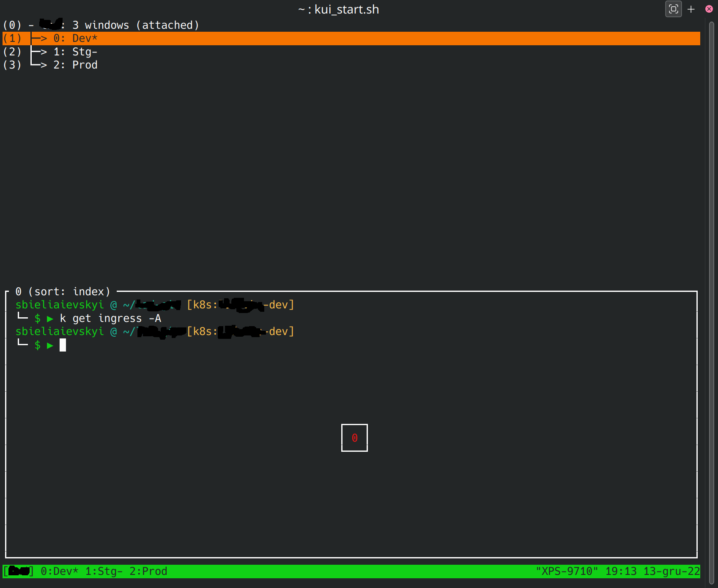Click the 13-gru-22 date in status bar

point(671,571)
